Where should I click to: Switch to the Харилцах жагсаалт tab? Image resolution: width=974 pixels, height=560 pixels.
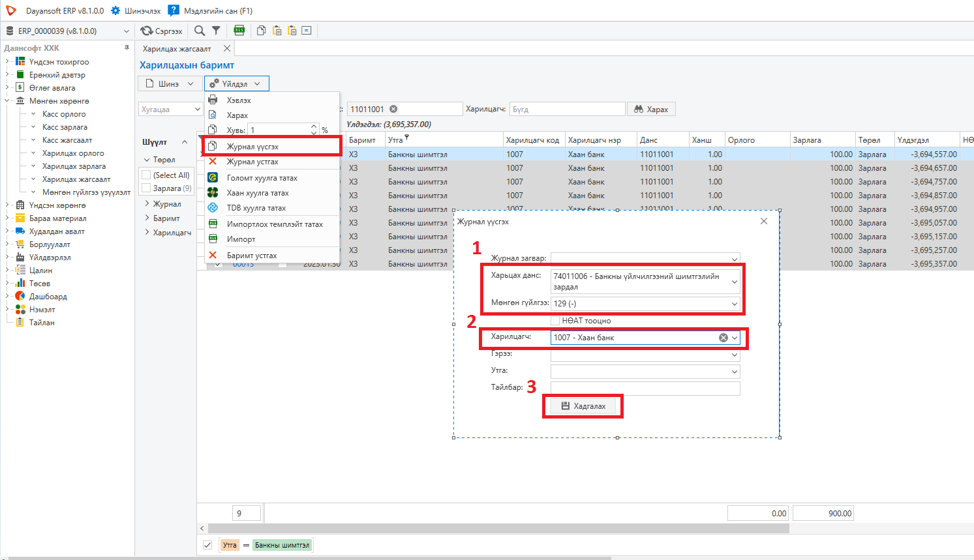pyautogui.click(x=177, y=49)
